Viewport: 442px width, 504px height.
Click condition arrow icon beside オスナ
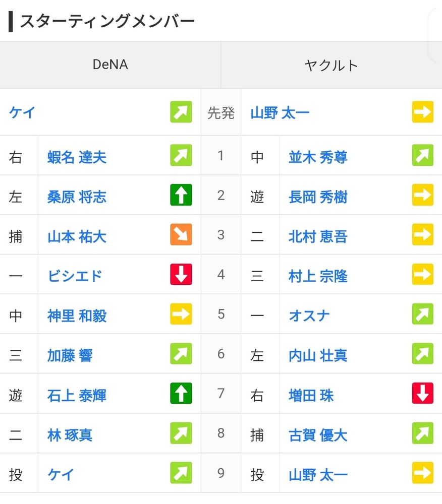pos(422,314)
